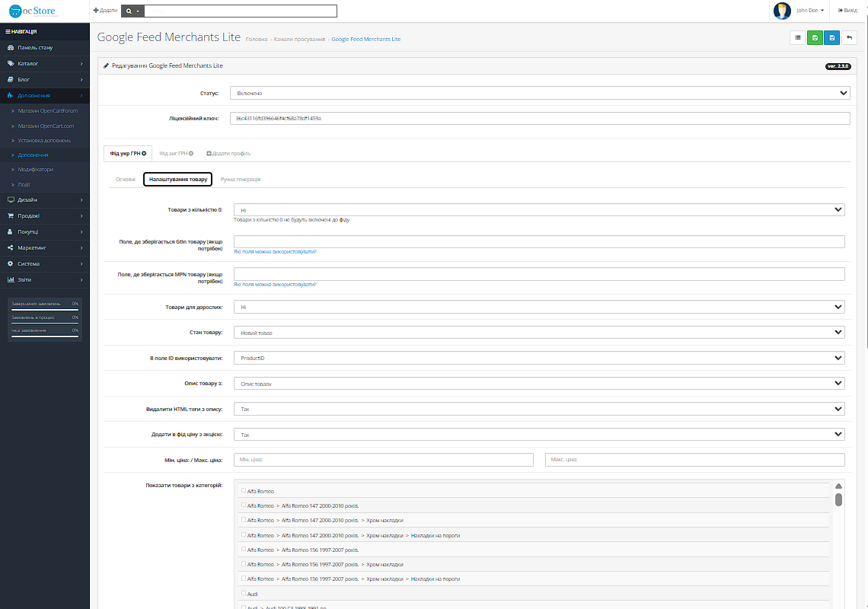868x609 pixels.
Task: Click MPN field help link
Action: click(x=275, y=284)
